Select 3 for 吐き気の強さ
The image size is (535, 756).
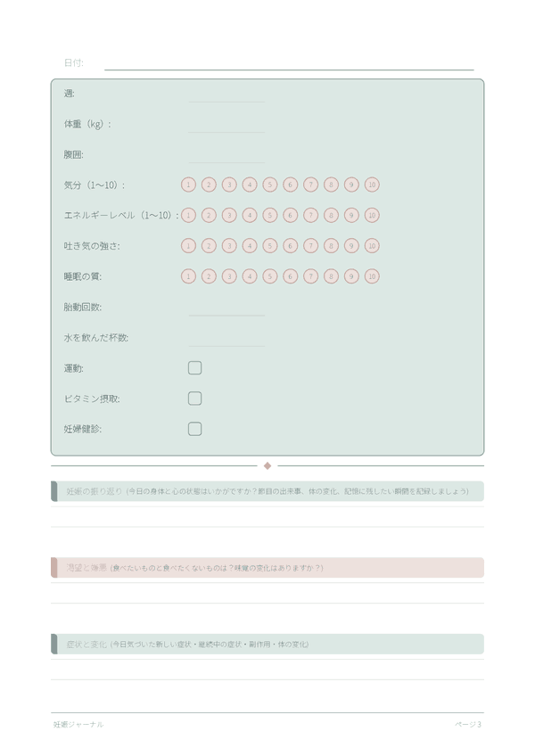coord(229,245)
